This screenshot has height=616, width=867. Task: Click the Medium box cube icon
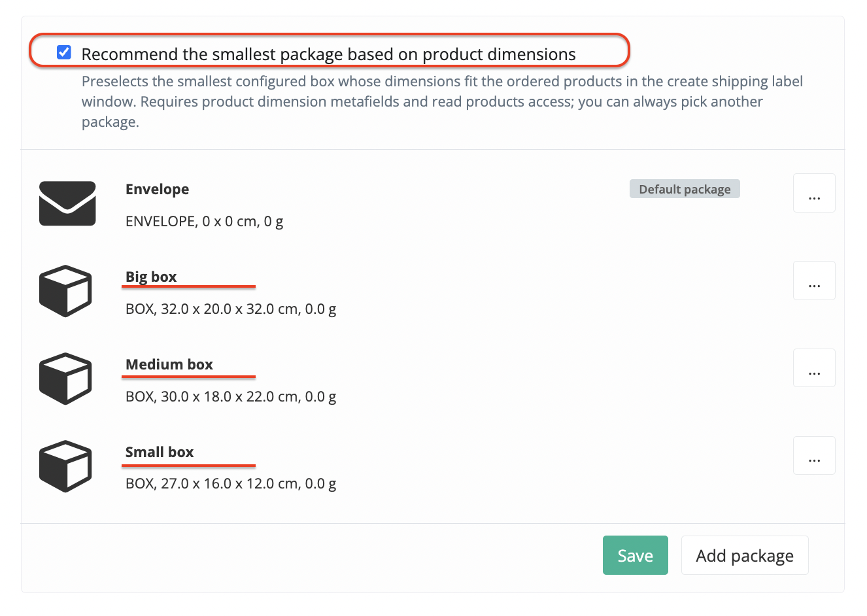tap(65, 379)
